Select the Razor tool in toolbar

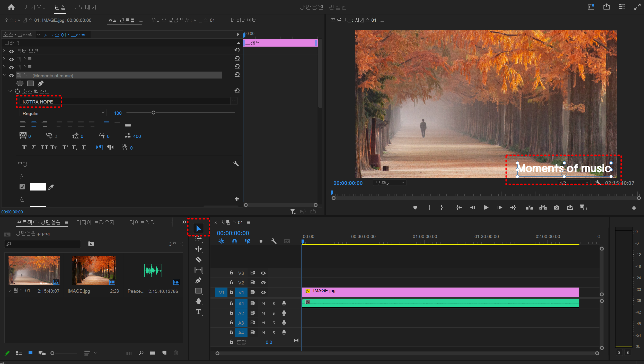click(198, 259)
